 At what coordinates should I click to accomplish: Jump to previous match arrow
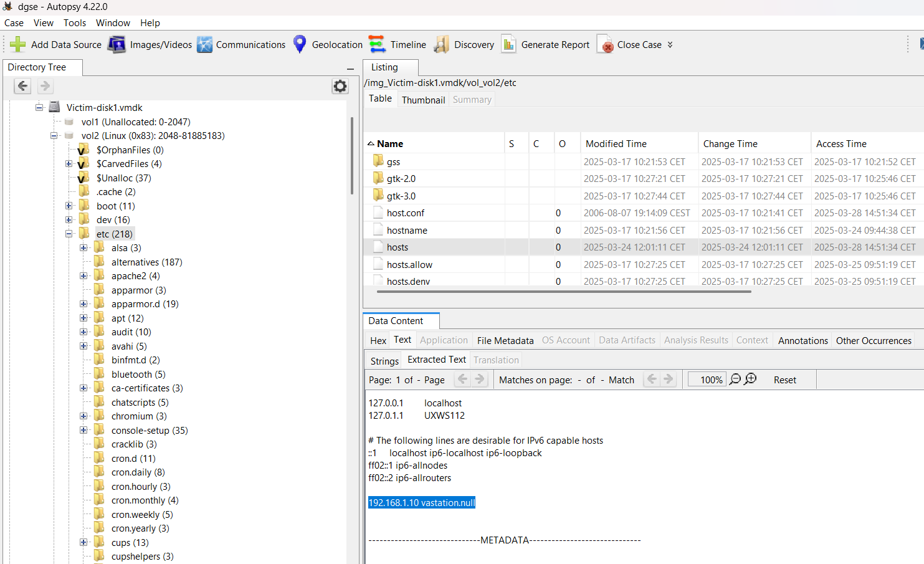[x=651, y=379]
